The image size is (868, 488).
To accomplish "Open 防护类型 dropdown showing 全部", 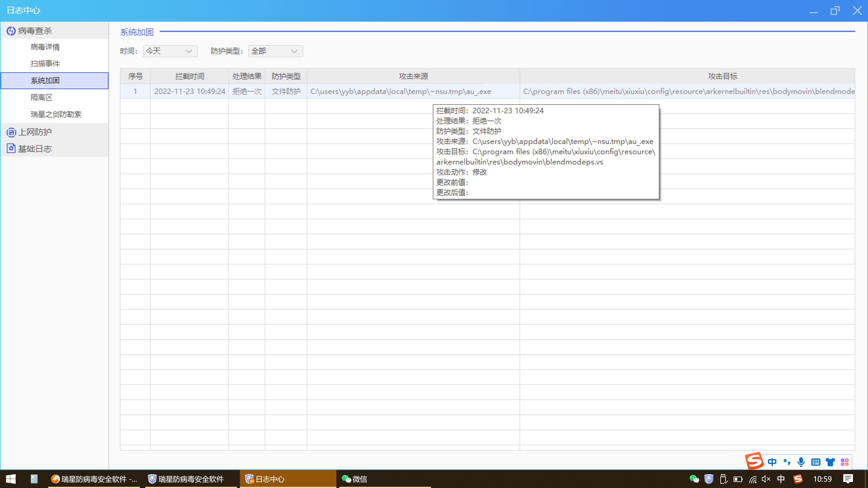I will tap(275, 51).
